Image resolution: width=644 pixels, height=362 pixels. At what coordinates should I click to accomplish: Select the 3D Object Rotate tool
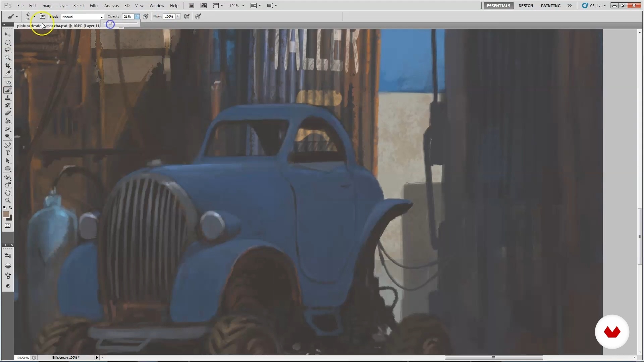8,178
